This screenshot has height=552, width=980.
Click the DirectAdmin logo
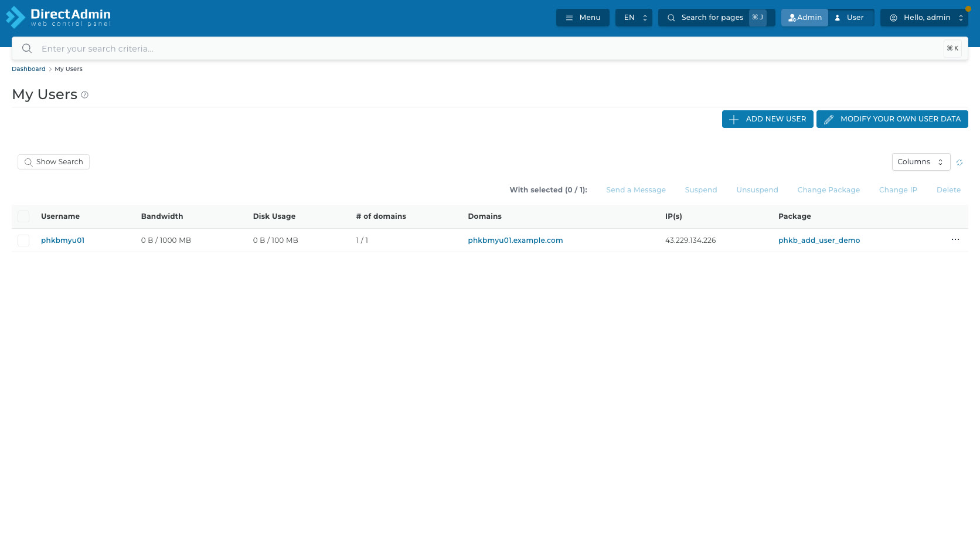coord(58,17)
